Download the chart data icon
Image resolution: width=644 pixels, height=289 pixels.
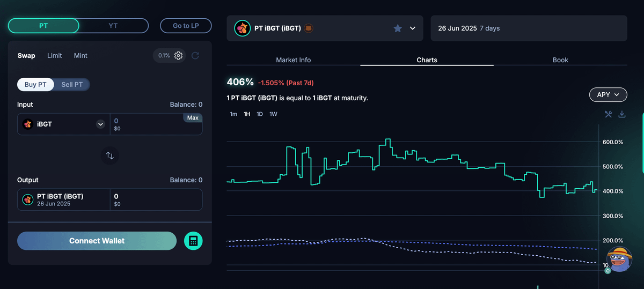(622, 114)
